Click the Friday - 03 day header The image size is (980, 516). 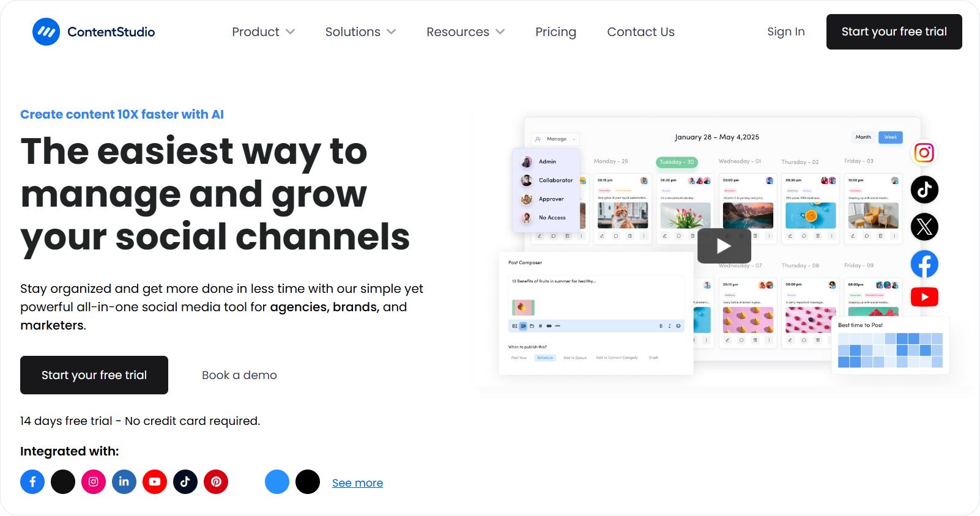tap(859, 161)
